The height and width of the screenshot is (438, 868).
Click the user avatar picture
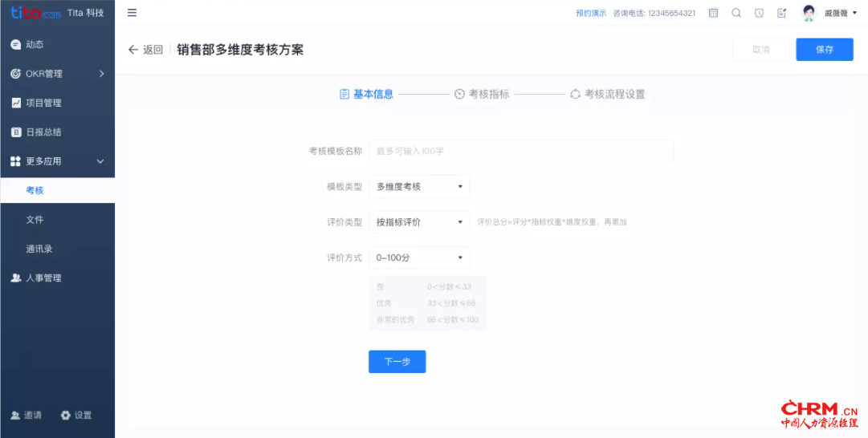(x=809, y=13)
